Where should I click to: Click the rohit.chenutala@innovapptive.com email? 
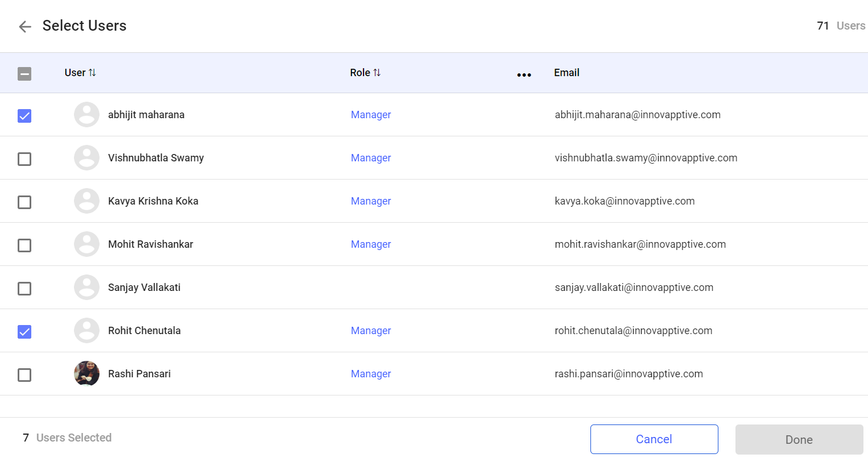click(x=633, y=331)
